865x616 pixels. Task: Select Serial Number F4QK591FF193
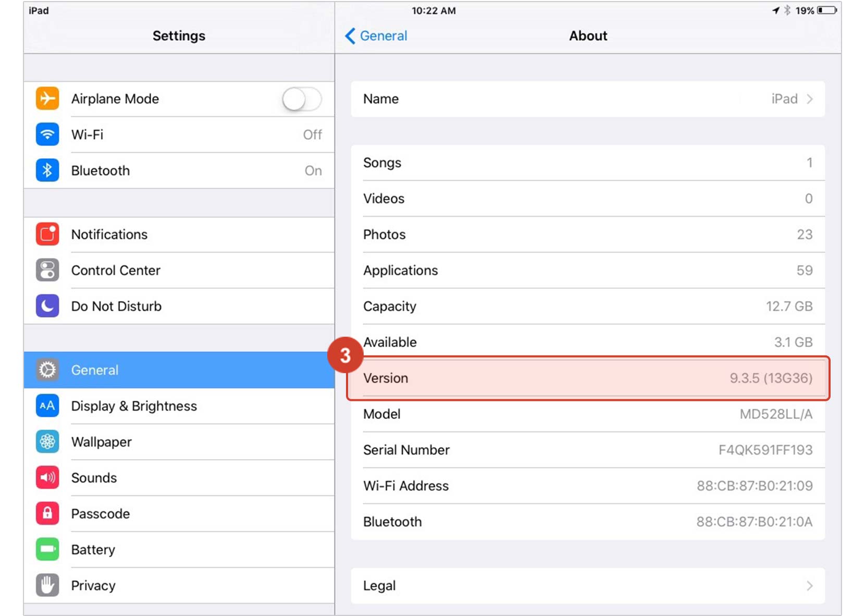(x=765, y=450)
